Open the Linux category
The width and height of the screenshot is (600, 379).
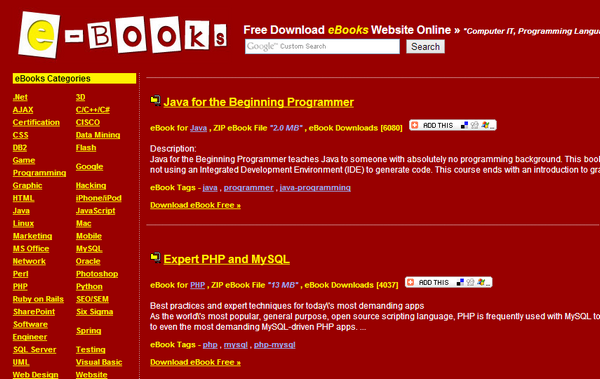[23, 224]
